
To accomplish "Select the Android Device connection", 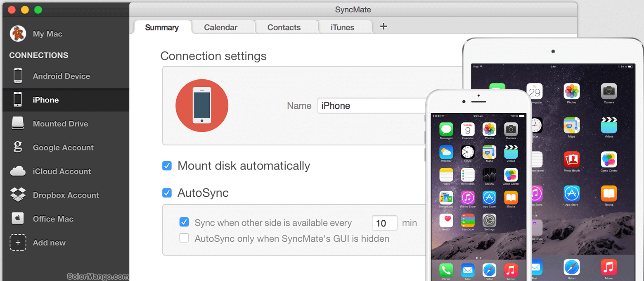I will [x=61, y=76].
